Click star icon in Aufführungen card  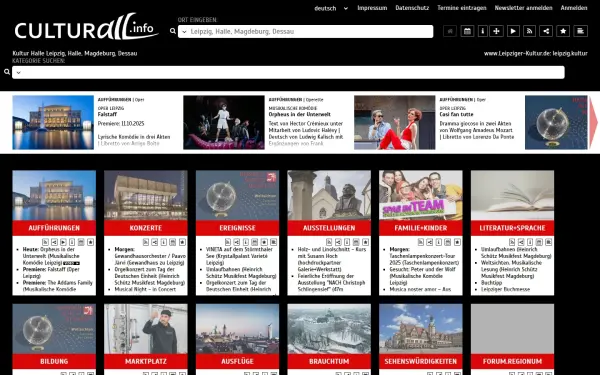[91, 242]
